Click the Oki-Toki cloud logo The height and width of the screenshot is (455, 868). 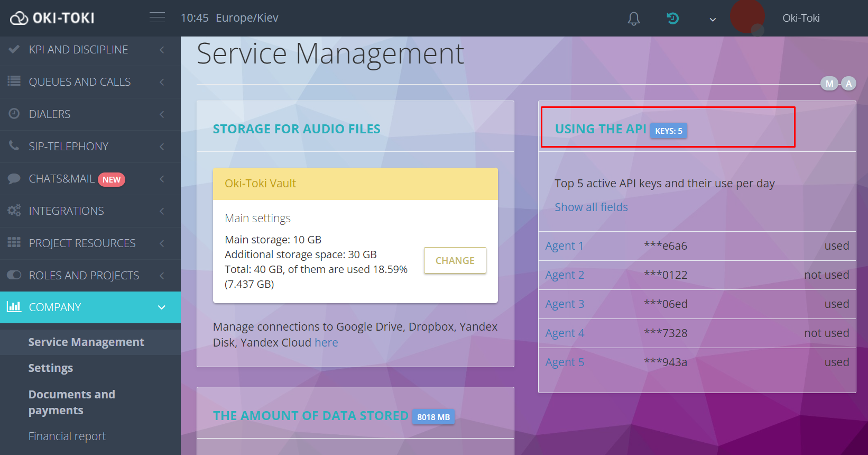point(52,18)
